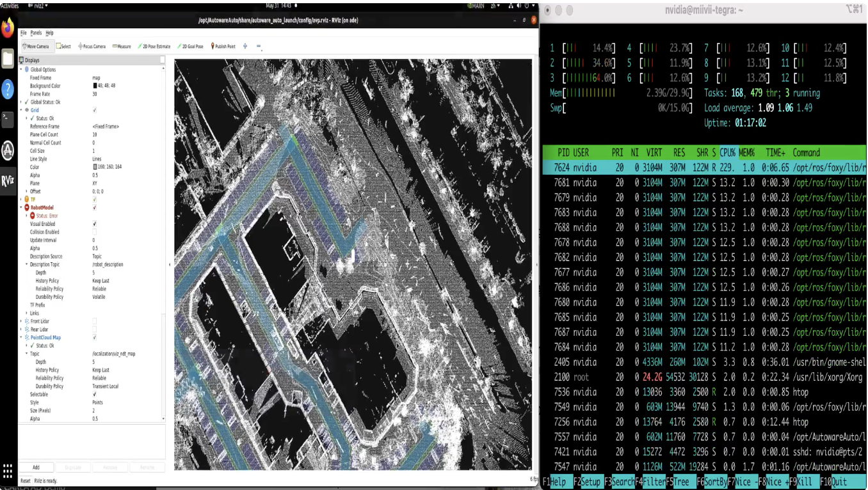Toggle the Grid display checkbox
The image size is (868, 490).
(x=95, y=110)
